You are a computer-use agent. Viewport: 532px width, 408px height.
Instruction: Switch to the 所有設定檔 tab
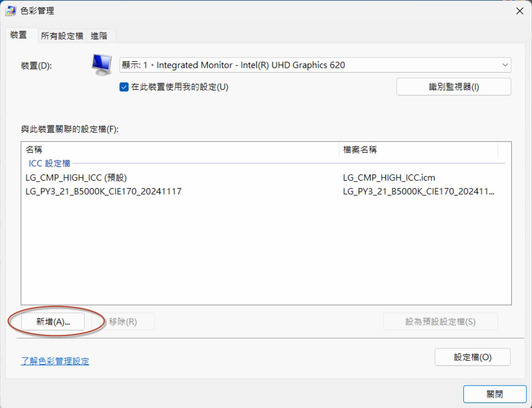61,35
